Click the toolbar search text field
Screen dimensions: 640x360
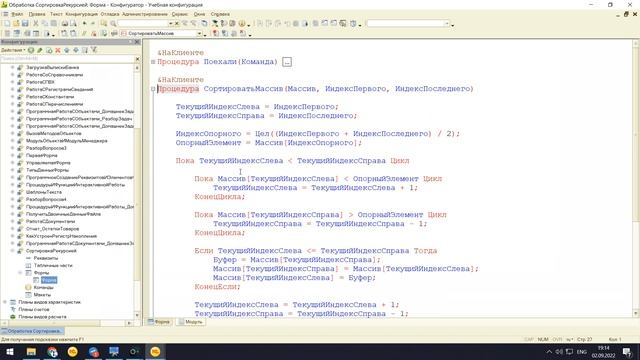point(143,24)
